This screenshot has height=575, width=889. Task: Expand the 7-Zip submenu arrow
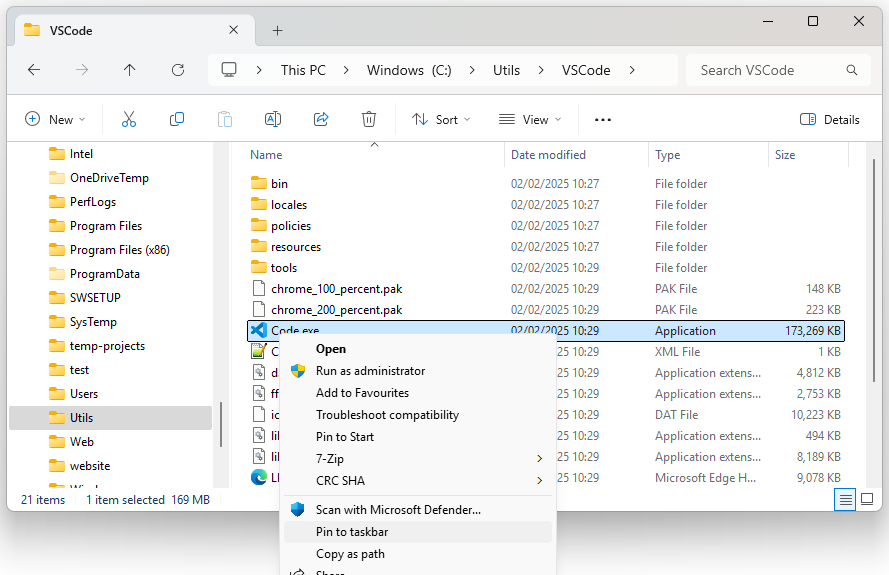click(x=539, y=459)
